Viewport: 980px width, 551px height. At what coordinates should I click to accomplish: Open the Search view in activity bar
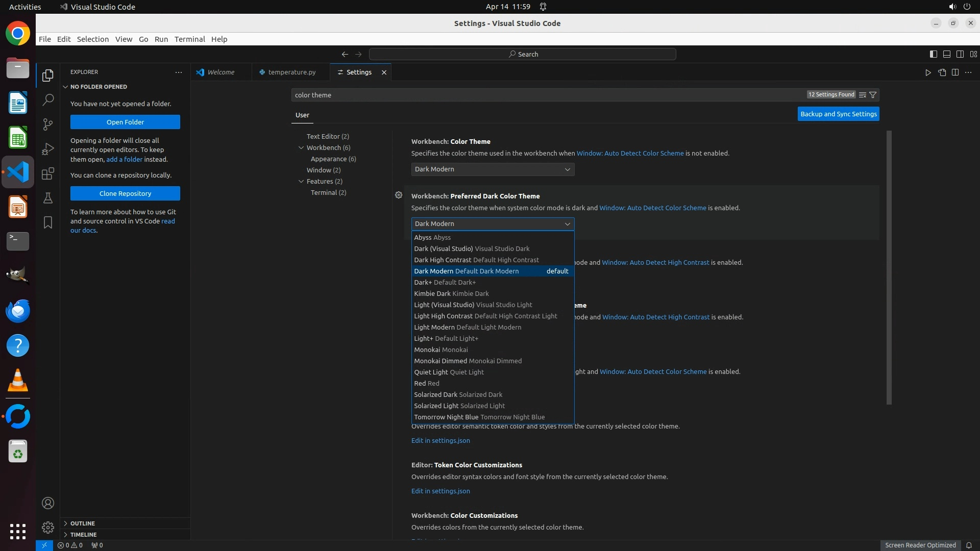click(48, 99)
